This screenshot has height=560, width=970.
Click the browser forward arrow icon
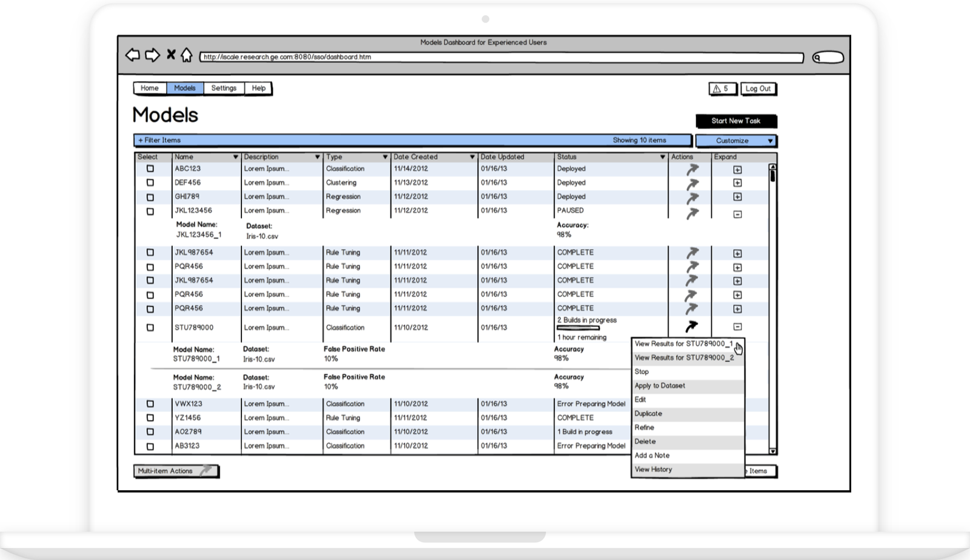pyautogui.click(x=152, y=55)
